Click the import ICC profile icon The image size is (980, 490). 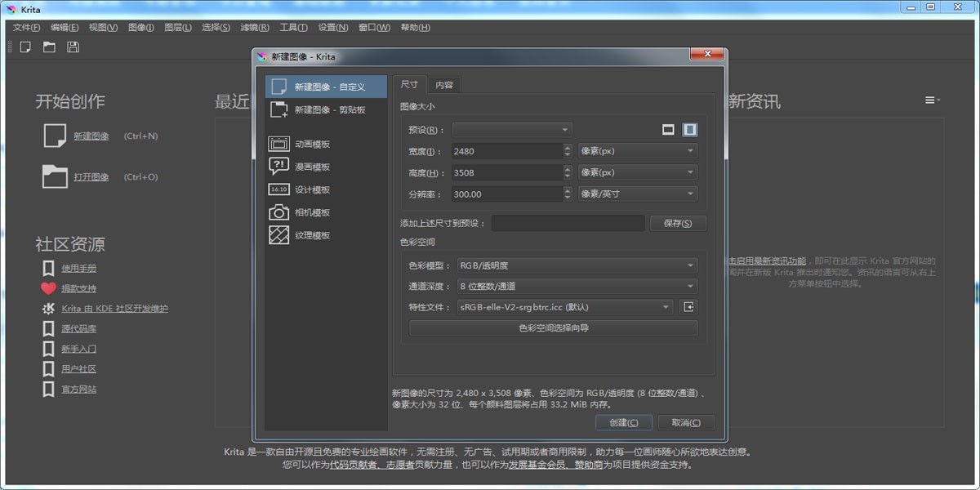(691, 306)
